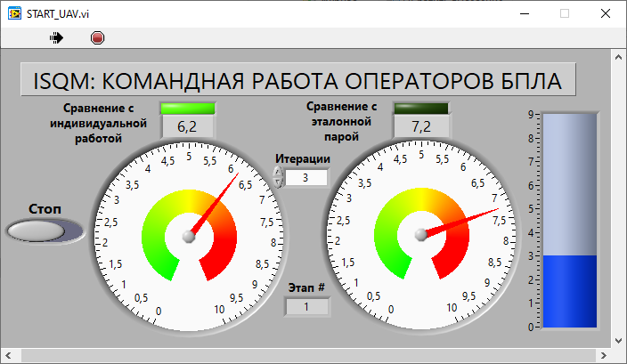Maximize the START_UAV.vi window
Image resolution: width=627 pixels, height=364 pixels.
click(x=564, y=13)
